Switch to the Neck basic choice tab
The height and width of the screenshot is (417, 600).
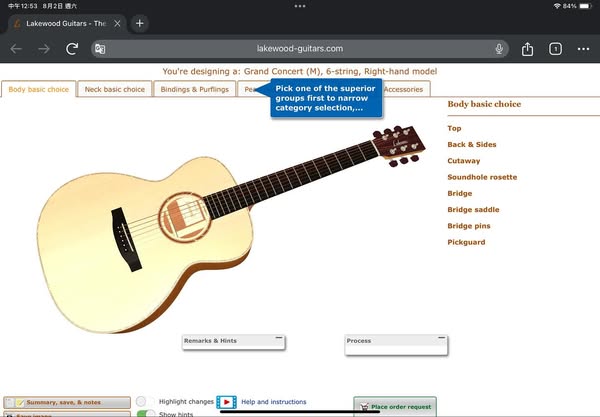click(x=114, y=90)
